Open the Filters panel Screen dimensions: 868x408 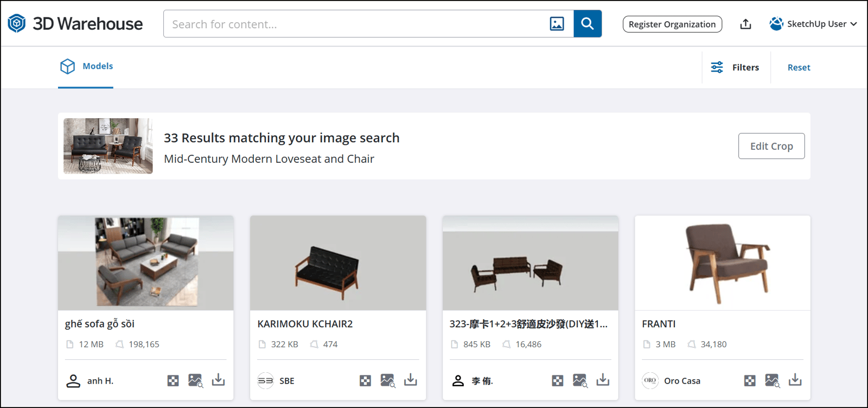pos(735,67)
